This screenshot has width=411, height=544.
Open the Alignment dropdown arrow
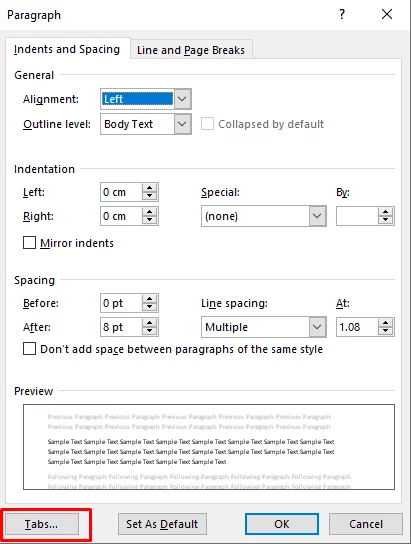point(182,99)
